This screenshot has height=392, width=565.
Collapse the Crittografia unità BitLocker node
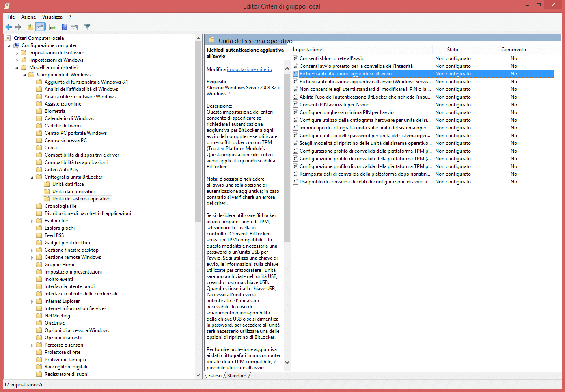(32, 177)
